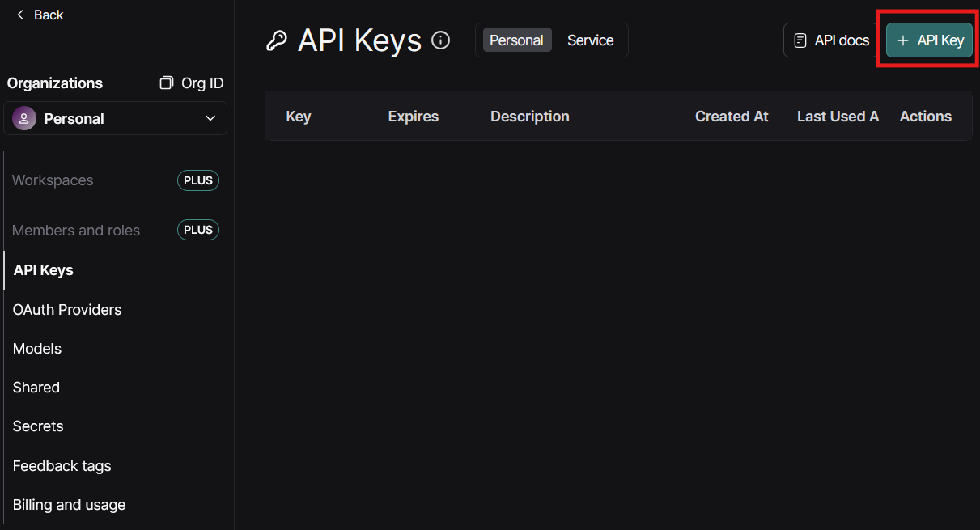980x530 pixels.
Task: Click the PLUS badge next to Workspaces
Action: (197, 180)
